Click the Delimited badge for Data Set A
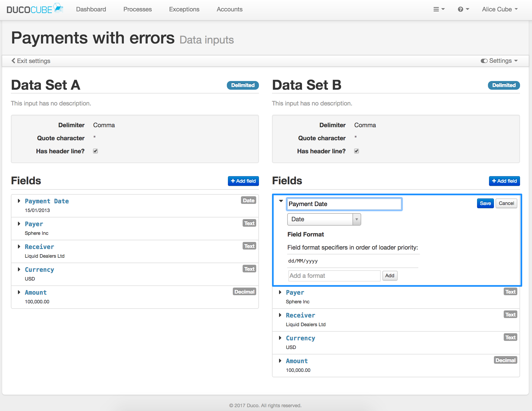This screenshot has height=411, width=532. [243, 85]
